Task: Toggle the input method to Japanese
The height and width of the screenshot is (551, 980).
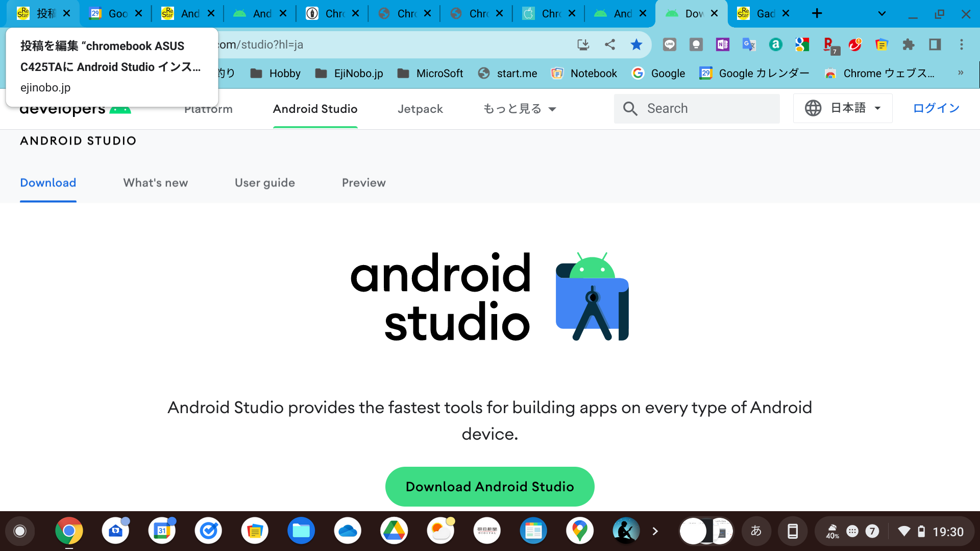Action: point(756,531)
